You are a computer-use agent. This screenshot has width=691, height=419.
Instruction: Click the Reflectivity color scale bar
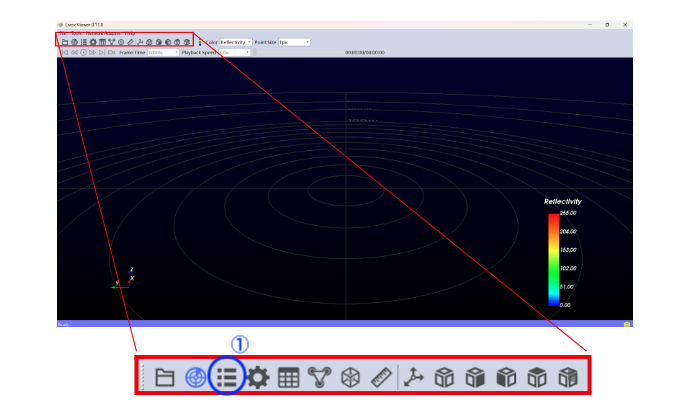pos(553,259)
